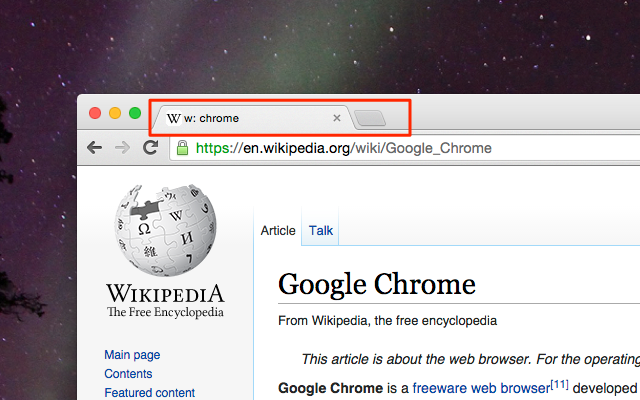Switch to the Article tab
The image size is (640, 400).
pos(278,231)
